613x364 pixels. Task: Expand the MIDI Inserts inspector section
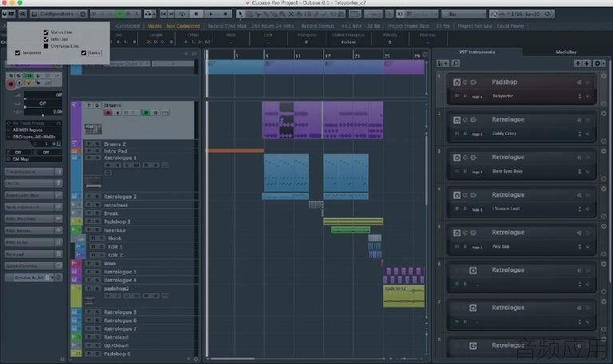34,231
